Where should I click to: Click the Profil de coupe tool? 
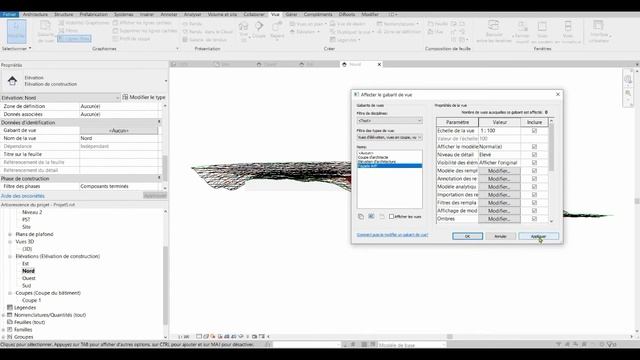pyautogui.click(x=131, y=39)
